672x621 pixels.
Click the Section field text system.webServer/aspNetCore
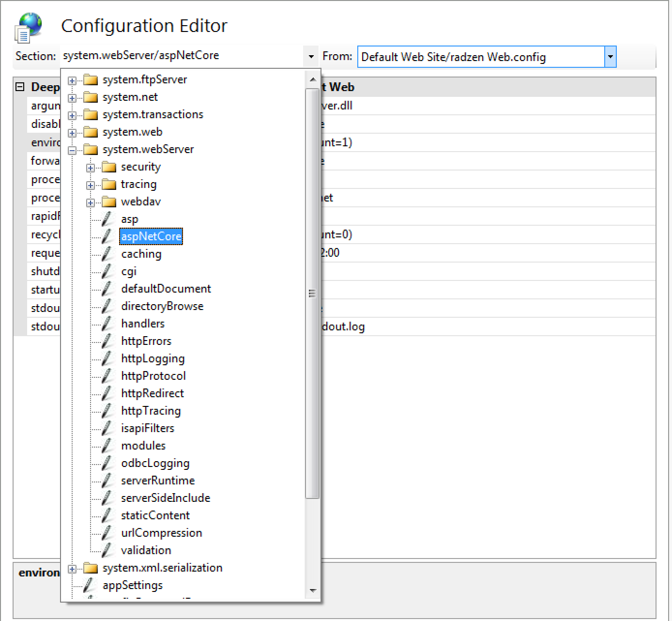(141, 56)
